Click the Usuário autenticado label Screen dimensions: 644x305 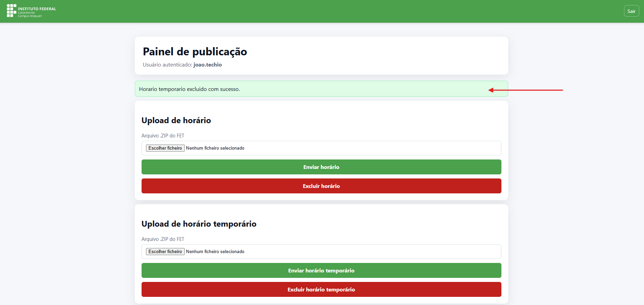167,65
